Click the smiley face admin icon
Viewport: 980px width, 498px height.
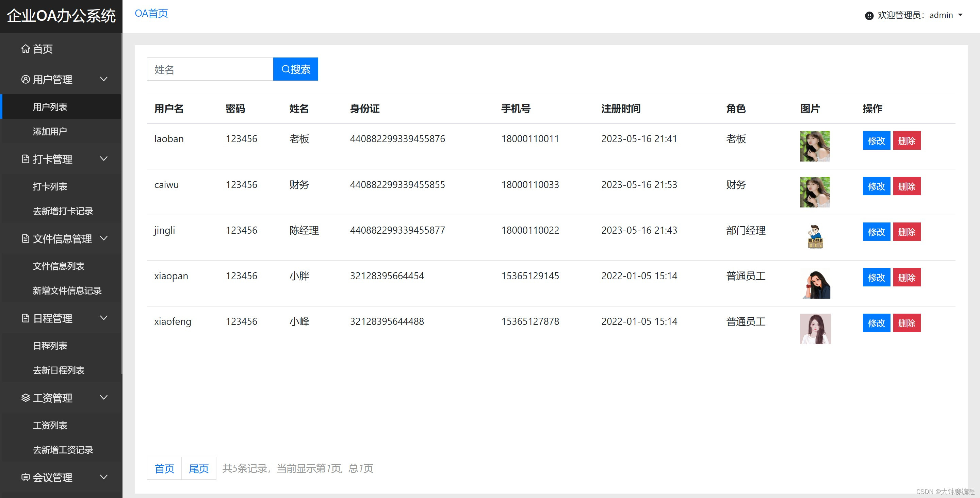869,16
